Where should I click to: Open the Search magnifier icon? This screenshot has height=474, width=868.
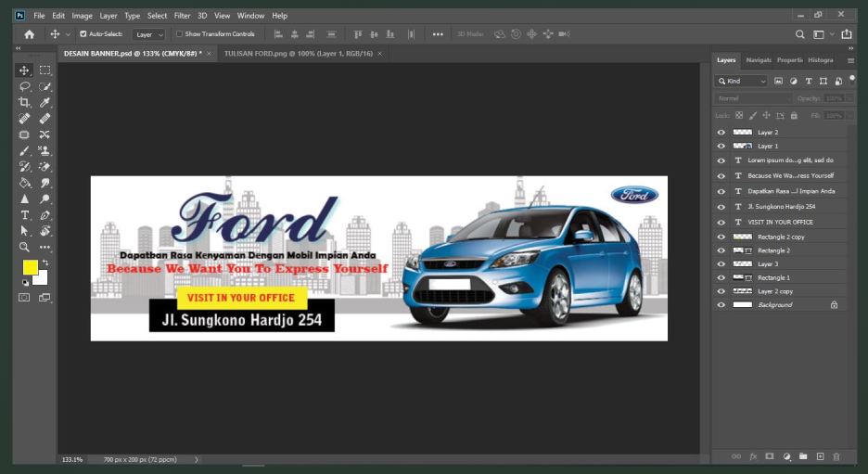pos(800,34)
